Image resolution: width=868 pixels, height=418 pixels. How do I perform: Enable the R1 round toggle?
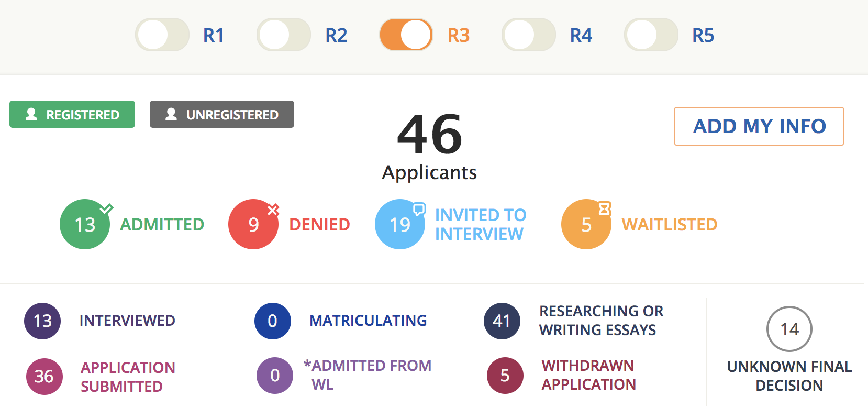point(162,35)
